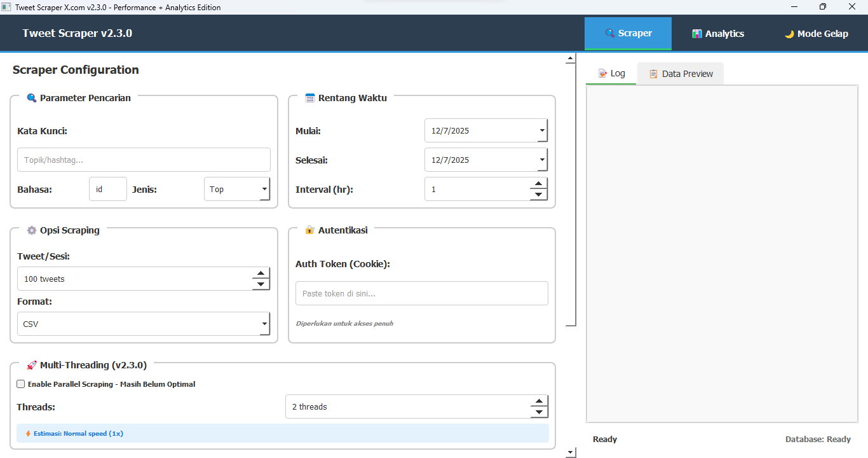The height and width of the screenshot is (458, 868).
Task: Click the Scraper navigation button
Action: [x=628, y=33]
